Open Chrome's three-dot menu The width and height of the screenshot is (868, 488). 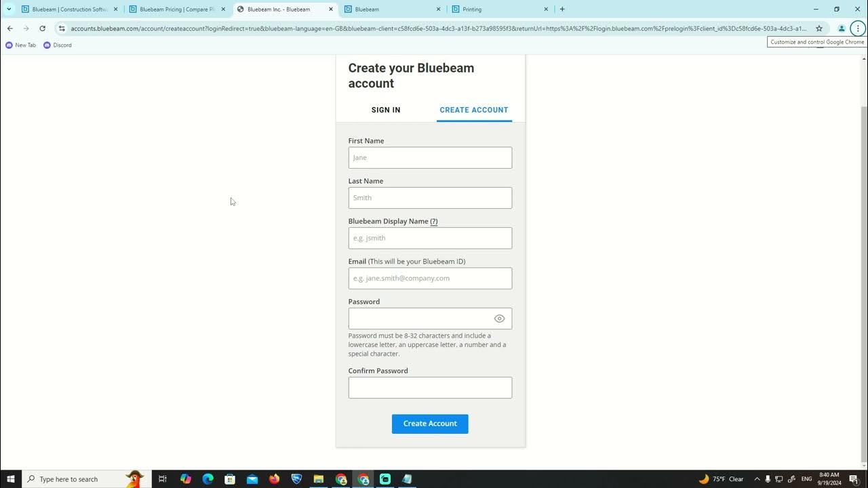click(858, 28)
